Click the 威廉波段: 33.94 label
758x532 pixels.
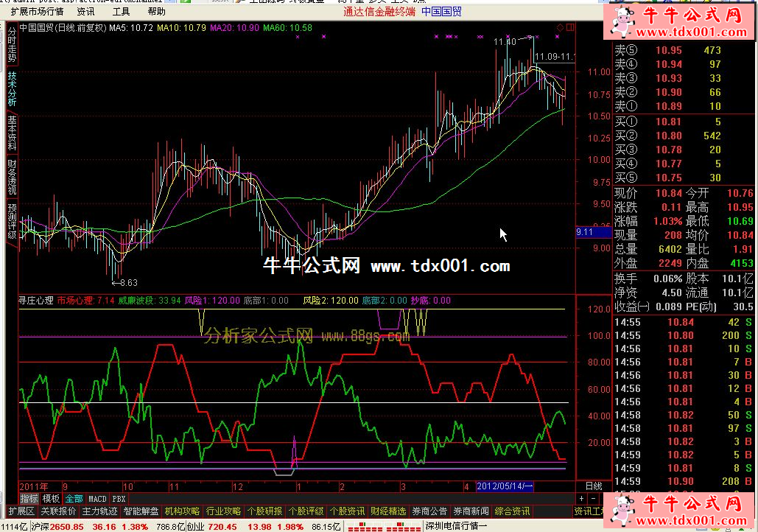coord(150,301)
